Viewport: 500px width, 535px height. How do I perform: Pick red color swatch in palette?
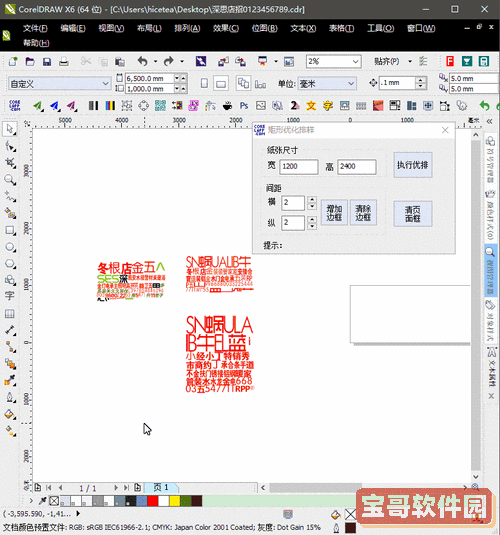click(153, 501)
